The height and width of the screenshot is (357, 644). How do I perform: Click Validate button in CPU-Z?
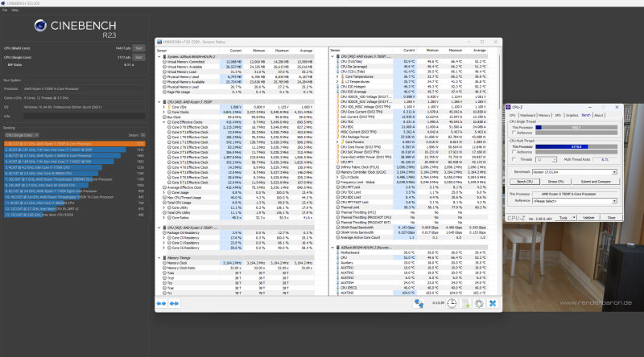pos(588,218)
